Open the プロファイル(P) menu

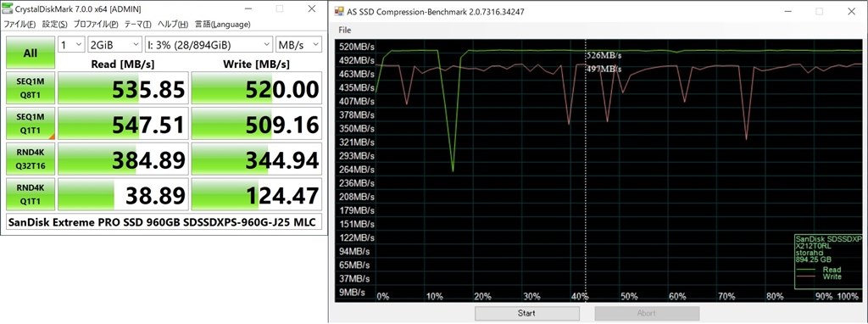tap(96, 25)
